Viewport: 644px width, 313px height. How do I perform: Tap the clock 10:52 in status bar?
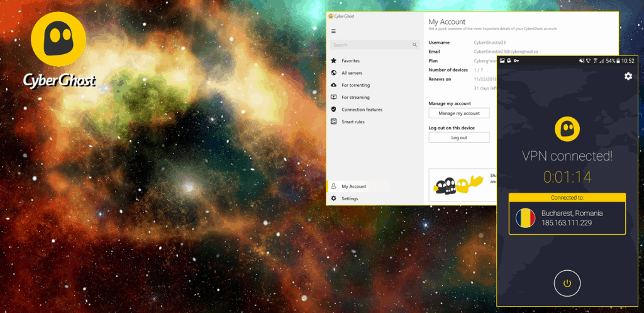628,61
